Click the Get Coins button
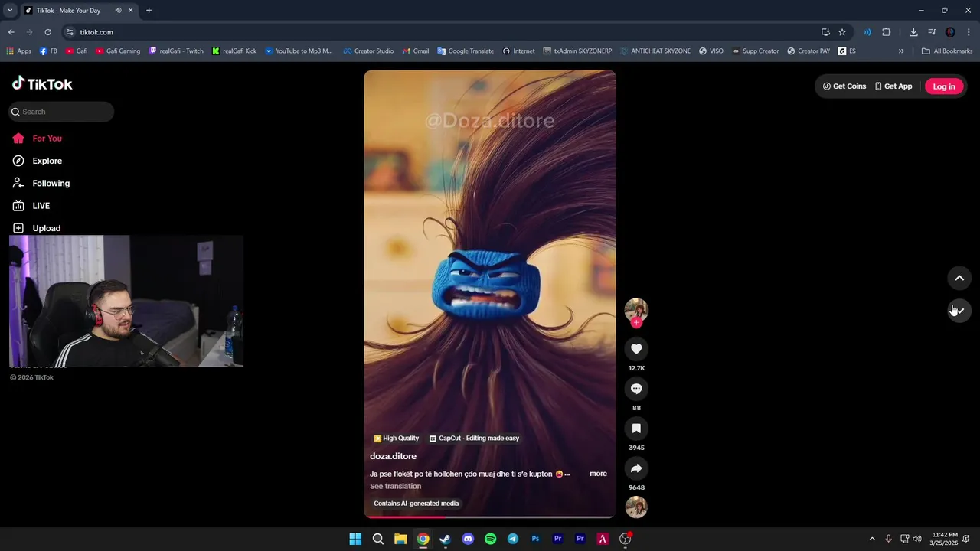Image resolution: width=980 pixels, height=551 pixels. [x=844, y=86]
